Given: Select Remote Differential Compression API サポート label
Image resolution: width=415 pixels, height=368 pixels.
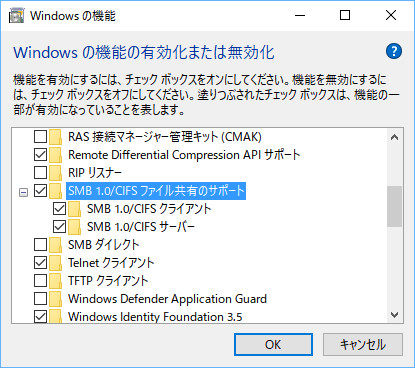Looking at the screenshot, I should click(x=184, y=155).
